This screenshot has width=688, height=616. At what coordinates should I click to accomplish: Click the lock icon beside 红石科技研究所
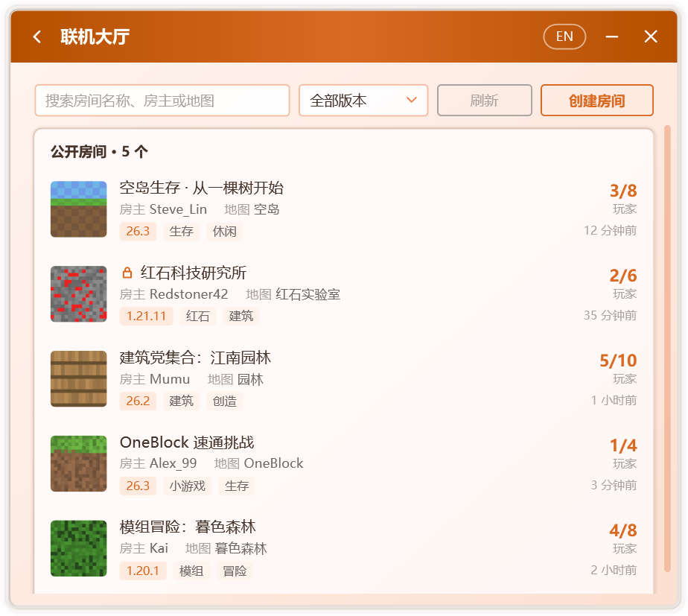[x=127, y=273]
